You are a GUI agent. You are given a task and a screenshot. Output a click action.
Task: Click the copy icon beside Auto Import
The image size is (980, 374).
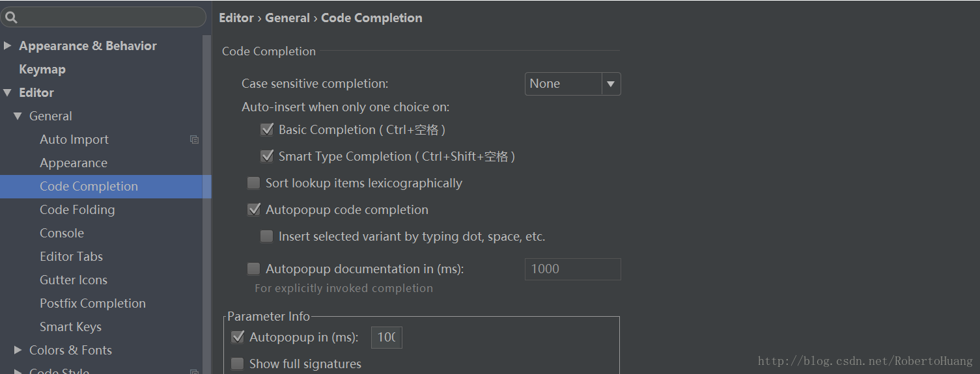(194, 139)
